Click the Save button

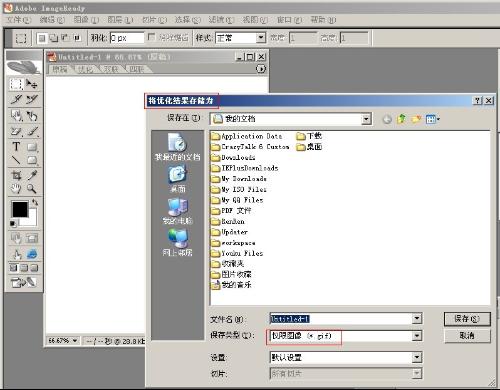(467, 319)
